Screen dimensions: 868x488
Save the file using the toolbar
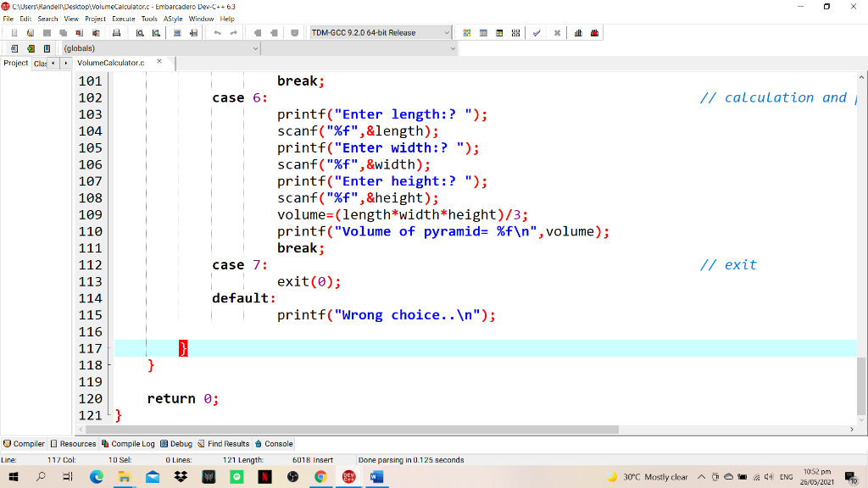(46, 33)
